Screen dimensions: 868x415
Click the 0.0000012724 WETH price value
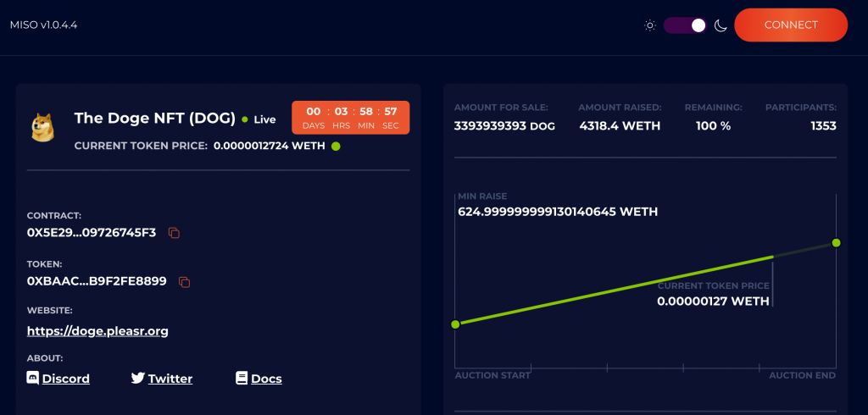coord(269,147)
